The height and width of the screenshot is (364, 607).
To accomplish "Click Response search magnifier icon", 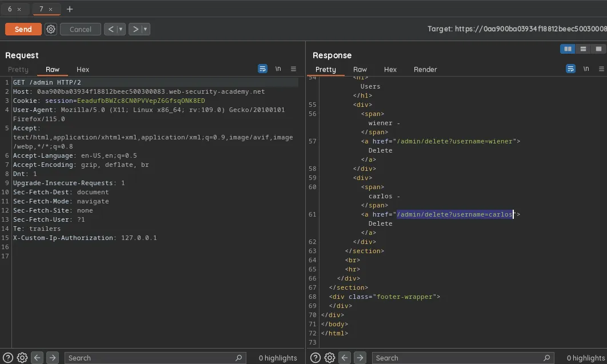I will click(x=546, y=358).
